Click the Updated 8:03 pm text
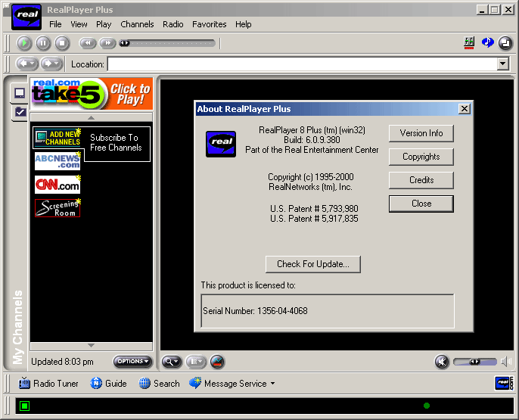This screenshot has height=420, width=519. tap(62, 362)
